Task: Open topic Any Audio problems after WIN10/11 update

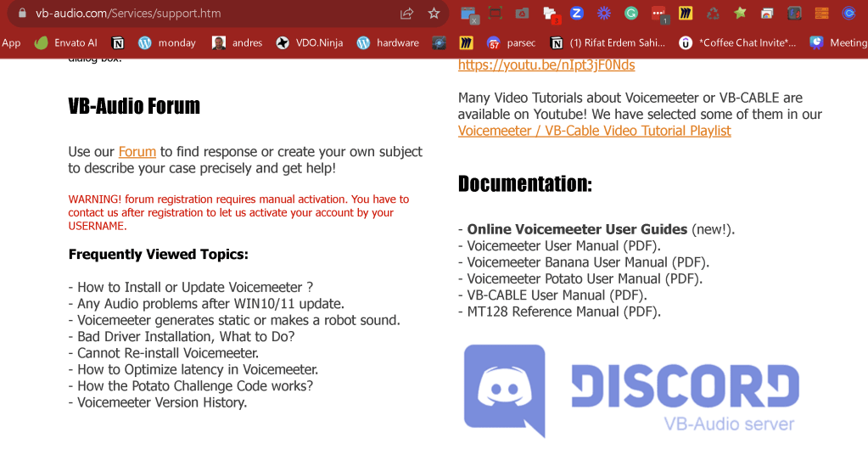Action: [211, 304]
